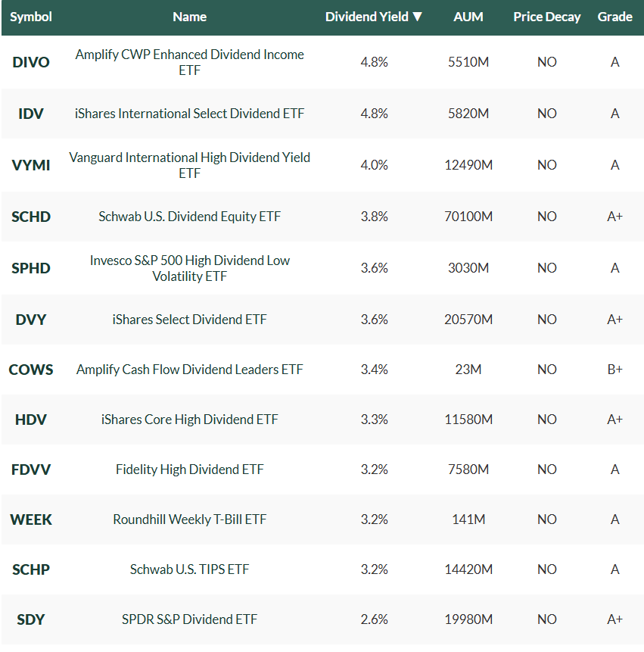Click the 14420M AUM value
The width and height of the screenshot is (644, 652).
(468, 569)
